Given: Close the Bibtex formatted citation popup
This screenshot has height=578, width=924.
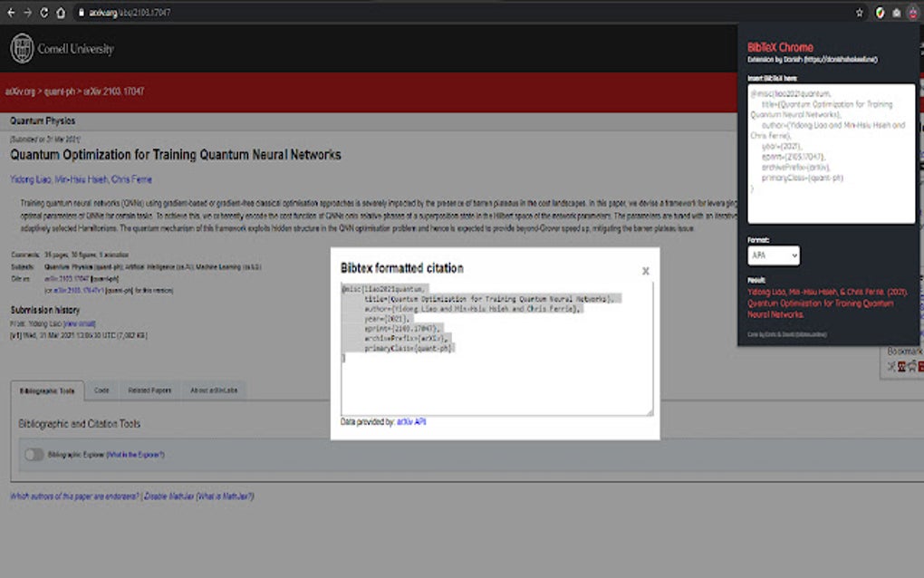Looking at the screenshot, I should (x=645, y=271).
